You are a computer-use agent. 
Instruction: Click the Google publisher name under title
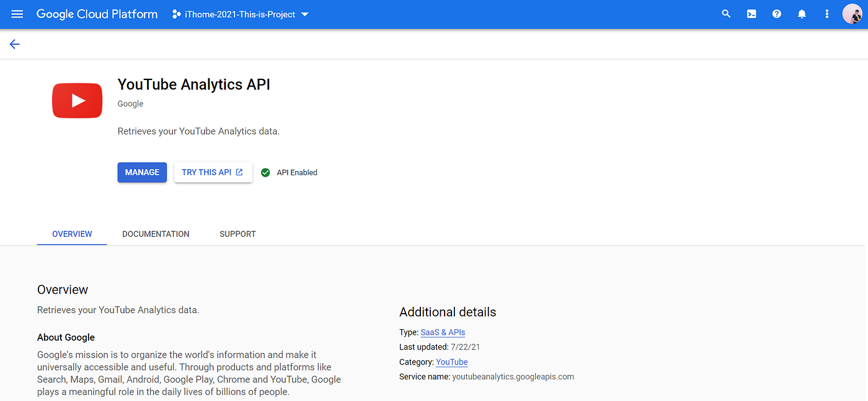(130, 104)
